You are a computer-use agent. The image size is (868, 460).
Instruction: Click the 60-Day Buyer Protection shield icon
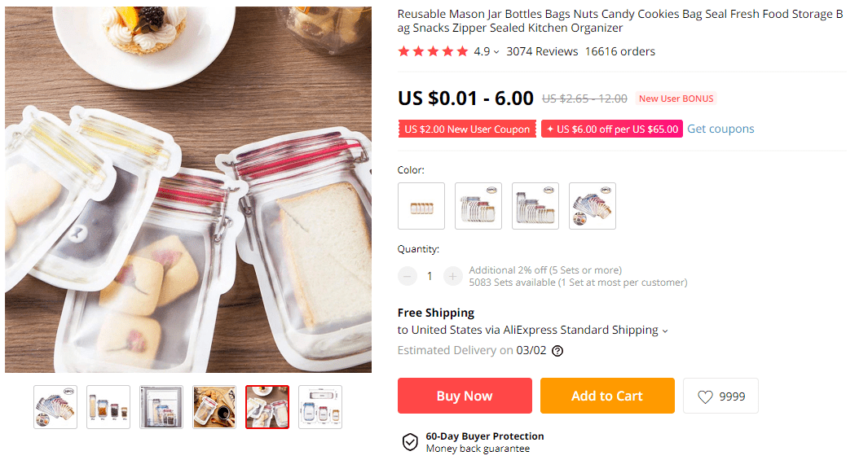pyautogui.click(x=410, y=442)
